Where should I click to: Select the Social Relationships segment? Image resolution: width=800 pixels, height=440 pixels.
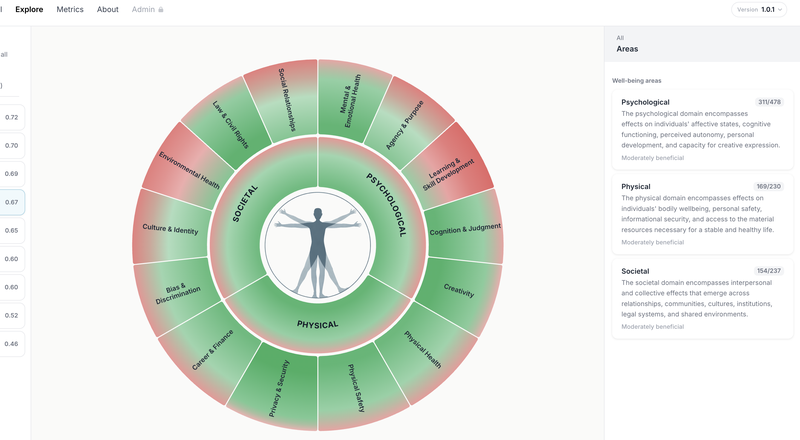coord(287,100)
